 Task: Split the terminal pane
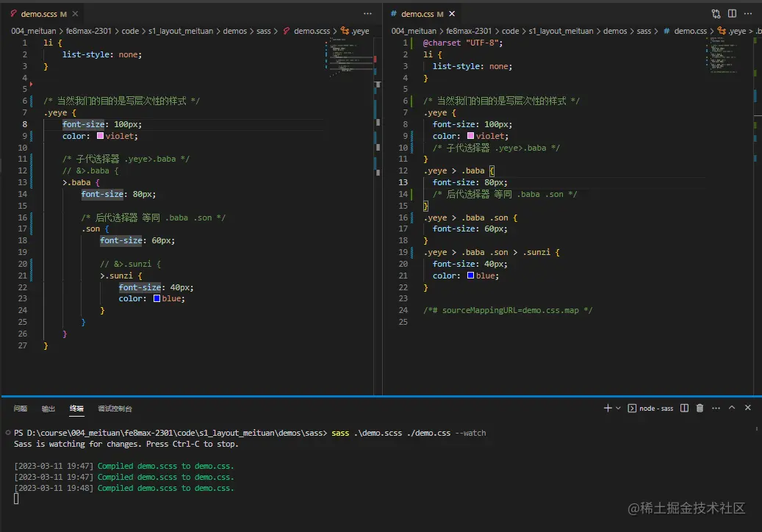click(684, 408)
